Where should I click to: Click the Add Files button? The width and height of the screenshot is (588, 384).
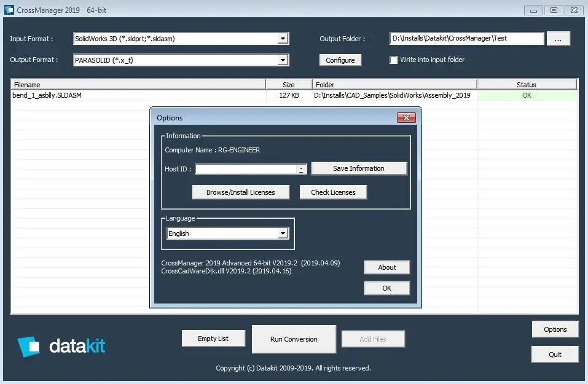373,339
